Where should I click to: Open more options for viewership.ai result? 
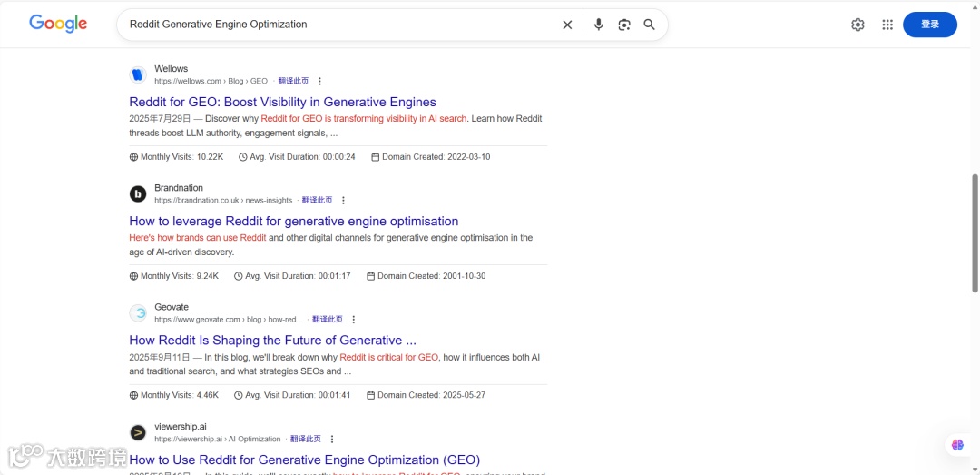(x=332, y=439)
